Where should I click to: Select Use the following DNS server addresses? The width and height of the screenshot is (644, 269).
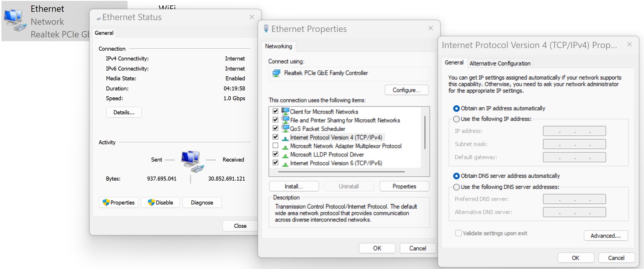[456, 187]
